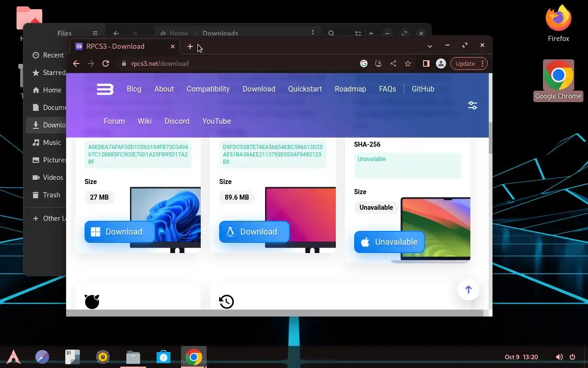
Task: Open Files view options dropdown arrow
Action: [x=371, y=33]
